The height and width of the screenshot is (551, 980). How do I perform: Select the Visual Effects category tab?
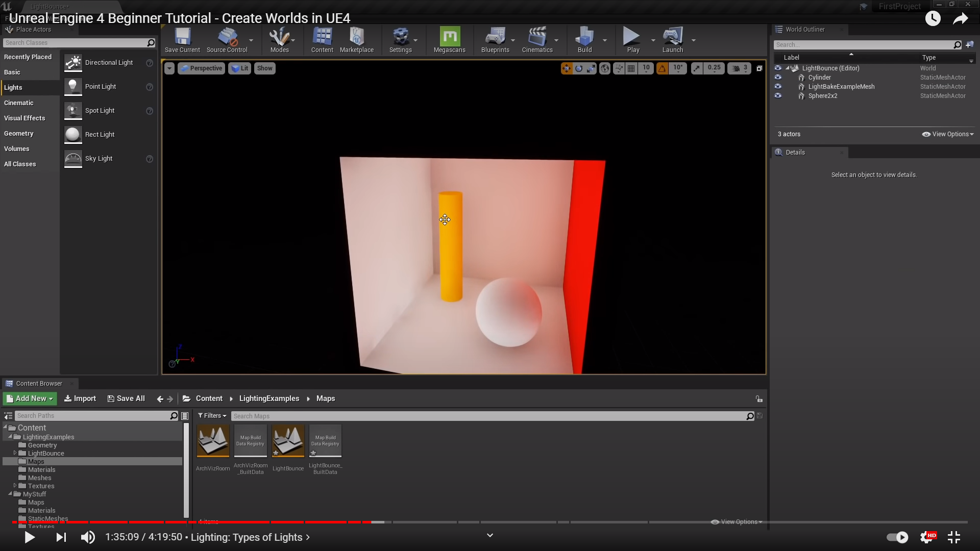(24, 118)
